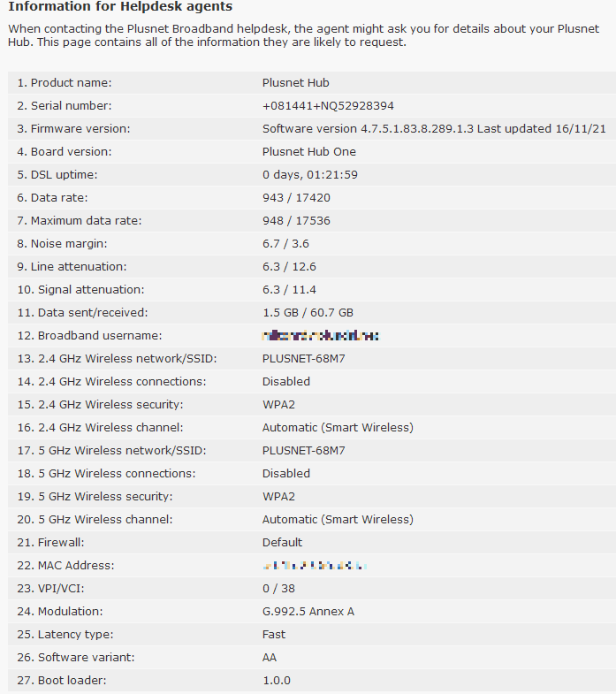Click the blurred MAC Address value
Image resolution: width=616 pixels, height=694 pixels.
tap(314, 566)
